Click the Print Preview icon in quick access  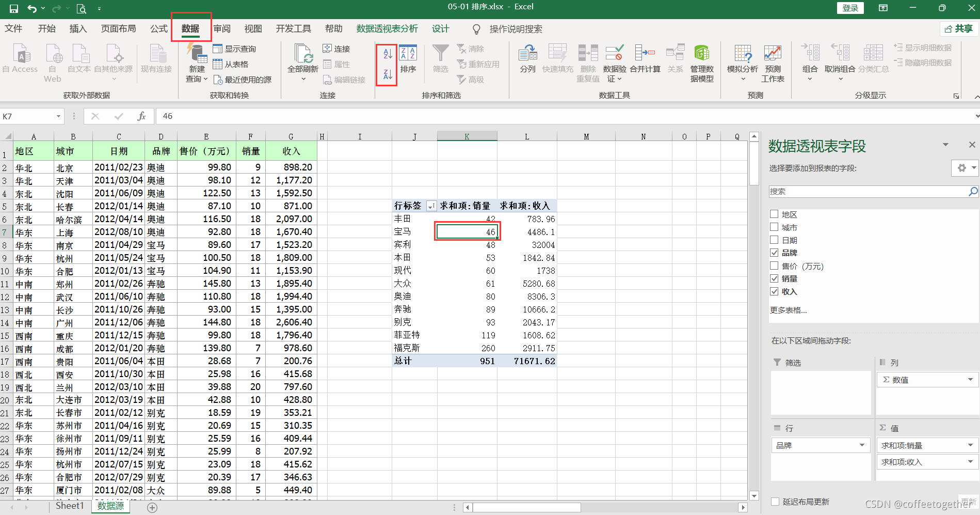[81, 8]
